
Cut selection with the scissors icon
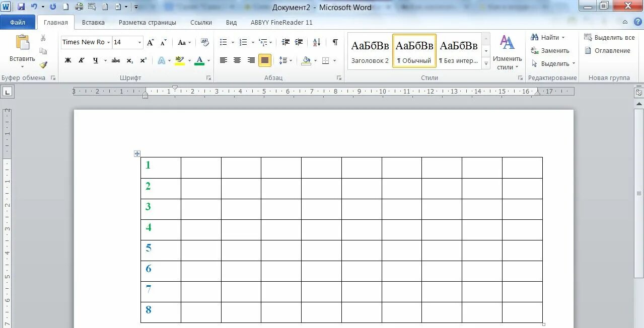(43, 38)
